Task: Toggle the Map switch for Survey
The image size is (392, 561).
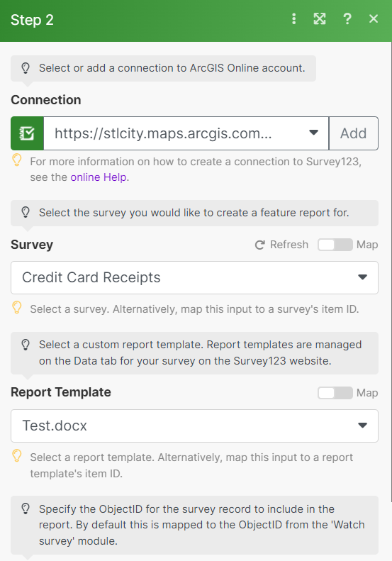Action: [x=335, y=245]
